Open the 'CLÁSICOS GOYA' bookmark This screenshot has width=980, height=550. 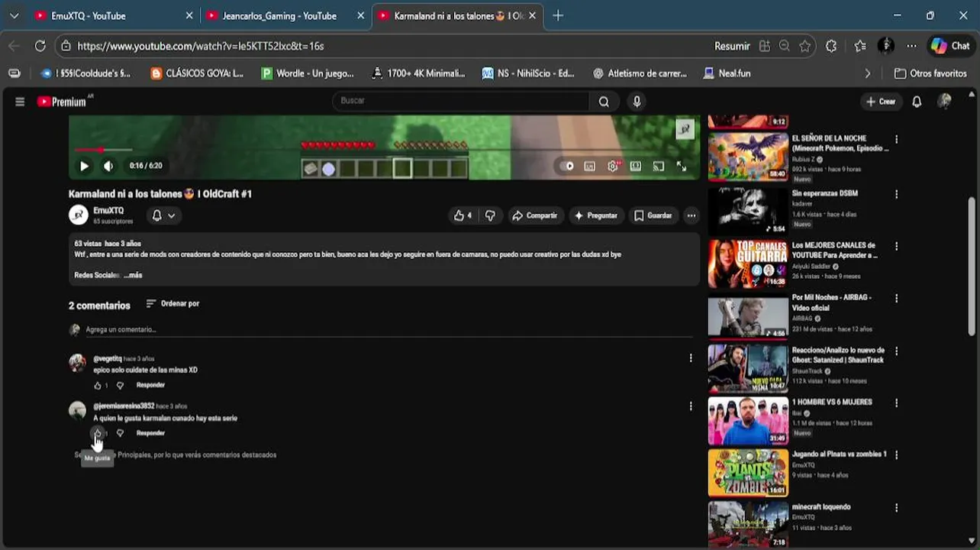click(x=198, y=73)
